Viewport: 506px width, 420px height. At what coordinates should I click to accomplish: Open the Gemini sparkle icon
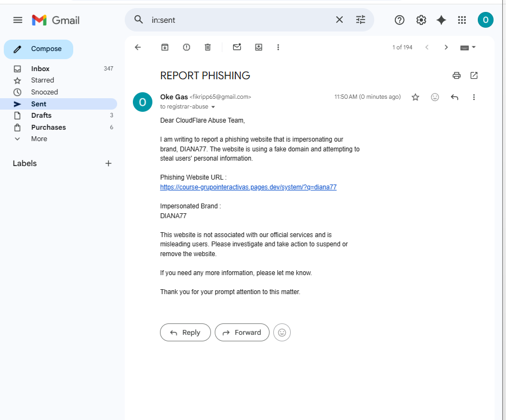coord(441,20)
